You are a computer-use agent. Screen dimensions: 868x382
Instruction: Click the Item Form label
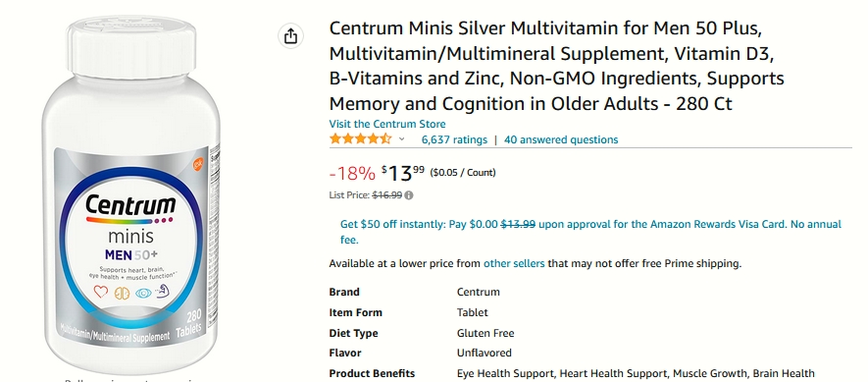tap(355, 312)
